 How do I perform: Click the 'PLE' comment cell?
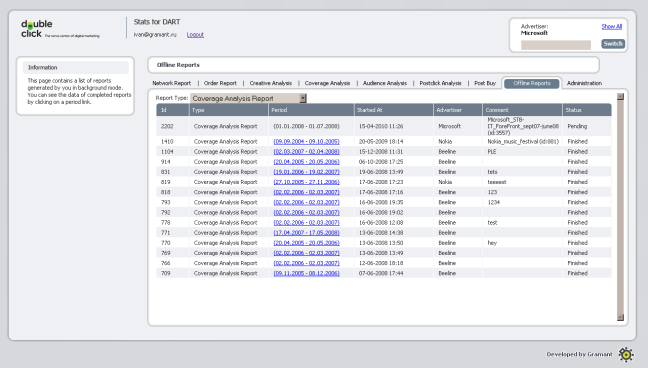492,152
